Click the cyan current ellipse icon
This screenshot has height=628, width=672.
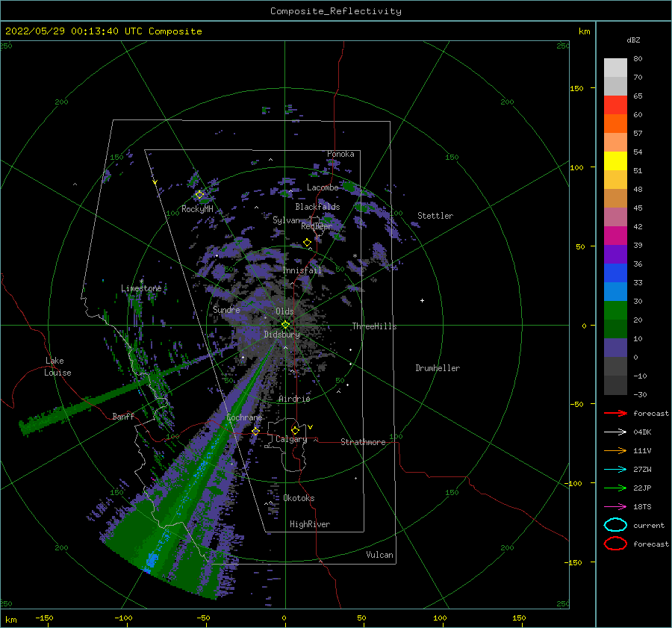615,525
